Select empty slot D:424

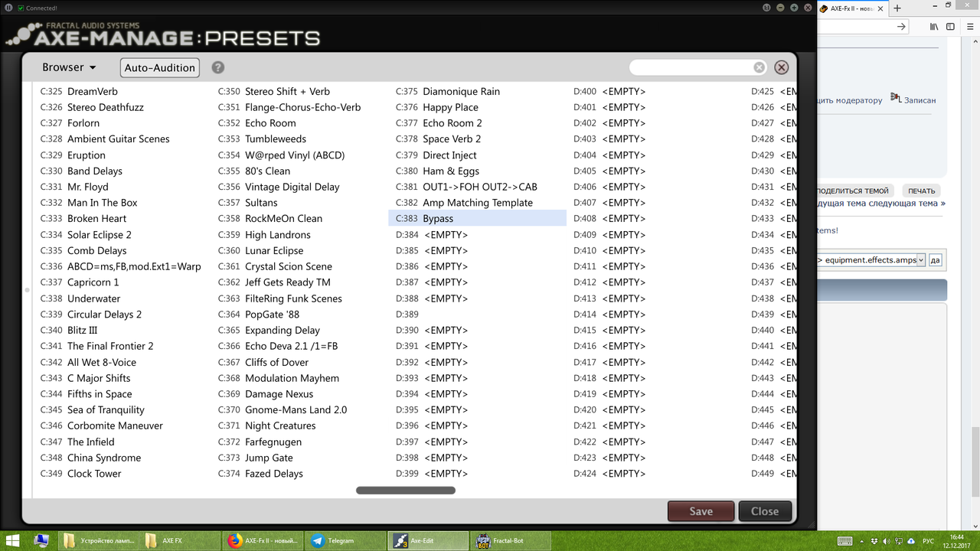pos(655,473)
